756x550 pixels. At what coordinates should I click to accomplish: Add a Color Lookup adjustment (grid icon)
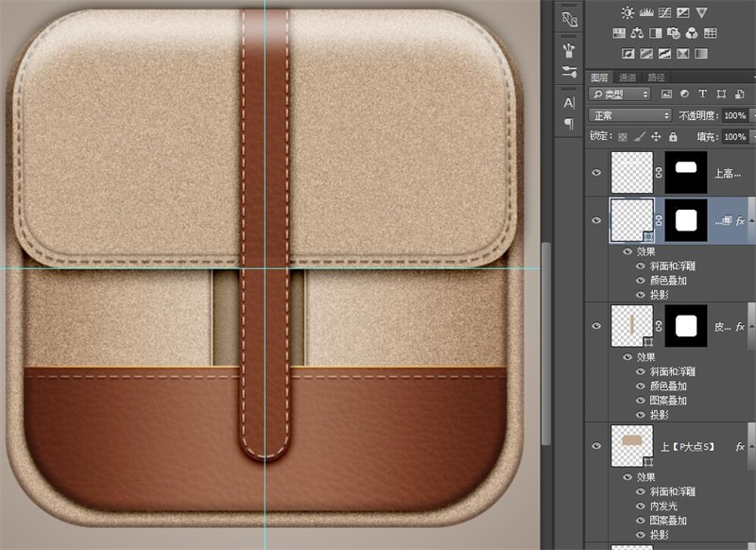point(711,33)
